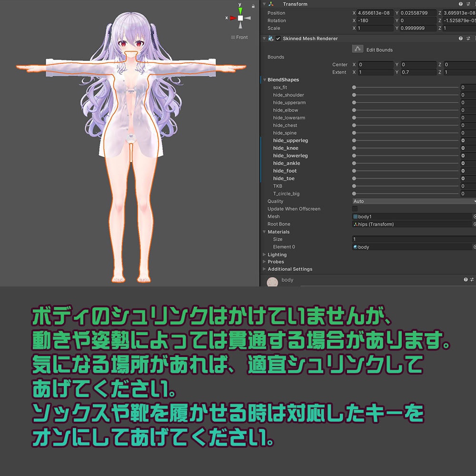Open Skinned Mesh Renderer preset selector
This screenshot has height=476, width=476.
[x=468, y=38]
